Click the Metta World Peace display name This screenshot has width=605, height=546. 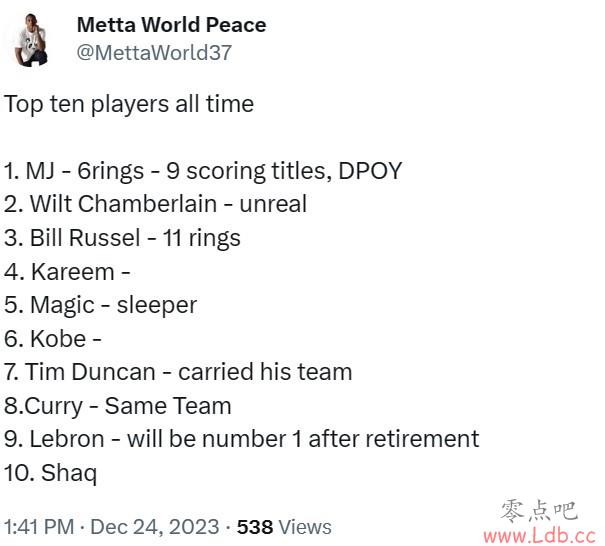(x=171, y=25)
